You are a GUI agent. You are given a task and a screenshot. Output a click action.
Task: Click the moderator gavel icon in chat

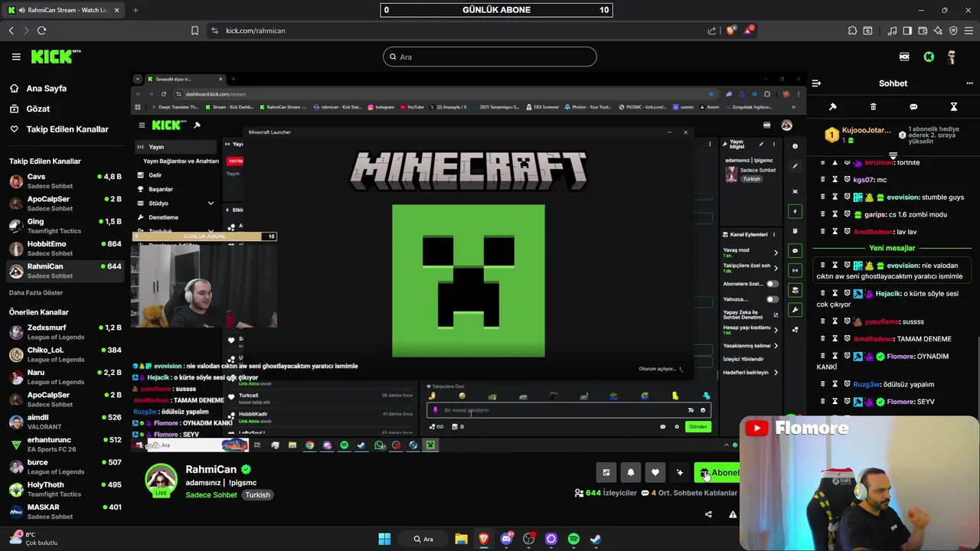[x=833, y=107]
